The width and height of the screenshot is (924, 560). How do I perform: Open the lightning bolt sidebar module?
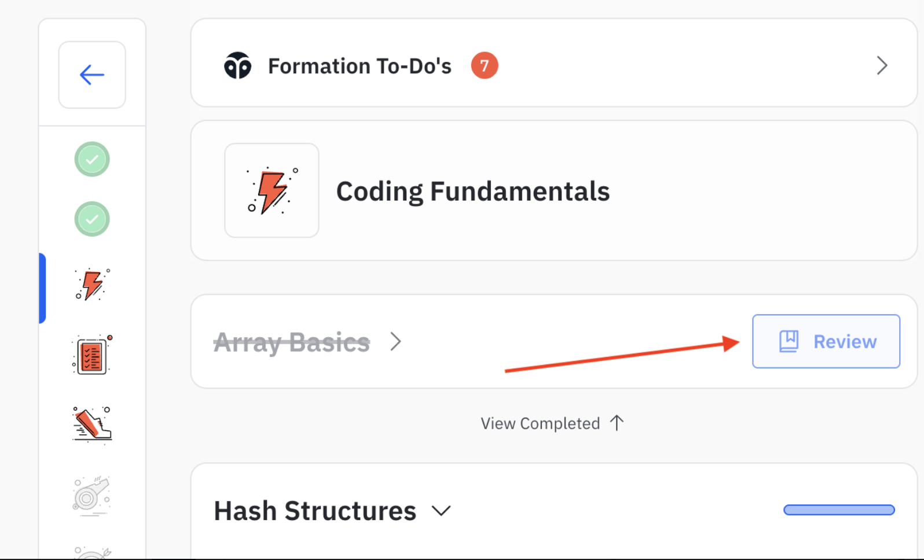pyautogui.click(x=92, y=284)
